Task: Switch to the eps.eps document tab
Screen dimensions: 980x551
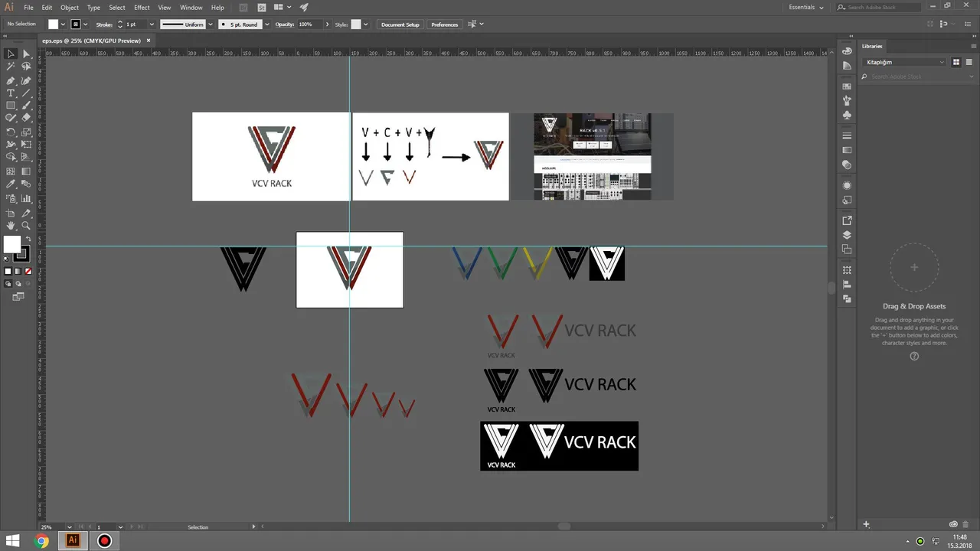Action: 96,41
